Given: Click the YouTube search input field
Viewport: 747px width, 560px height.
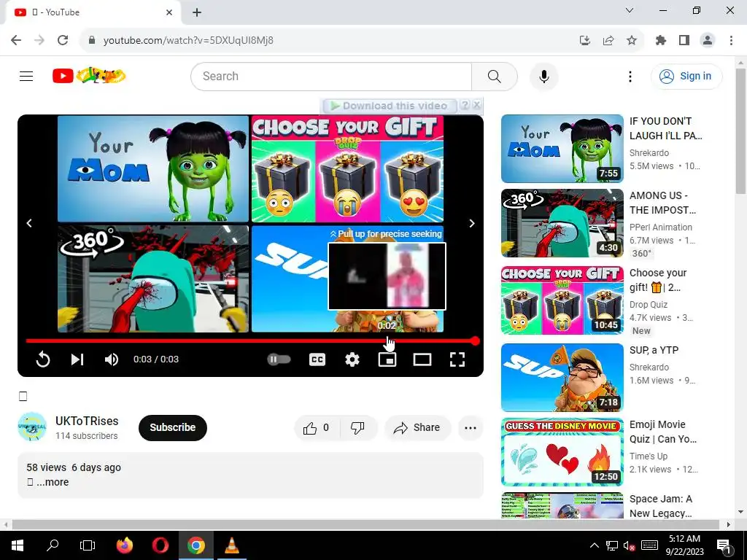Looking at the screenshot, I should 331,76.
